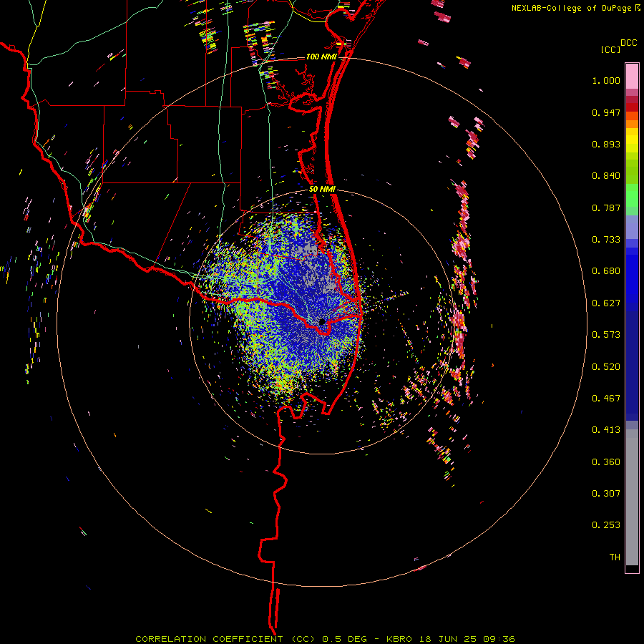The image size is (644, 644).
Task: Click the 0.413 legend value
Action: click(606, 430)
